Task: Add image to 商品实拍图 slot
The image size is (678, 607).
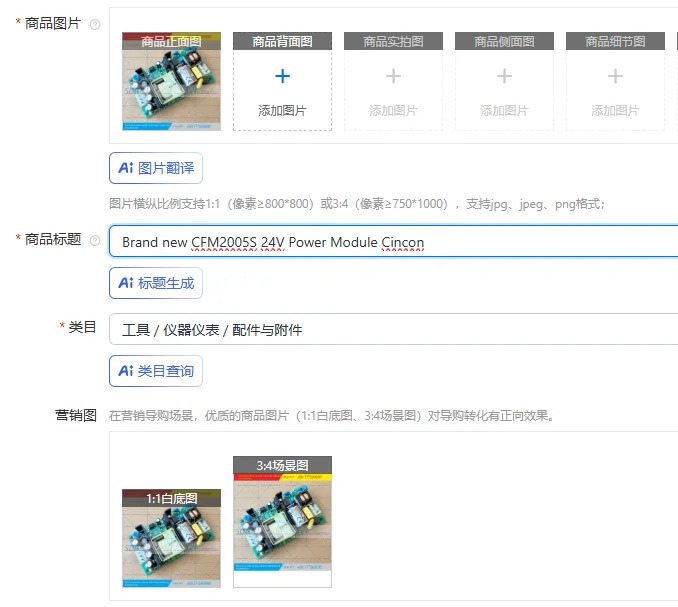Action: pos(393,81)
